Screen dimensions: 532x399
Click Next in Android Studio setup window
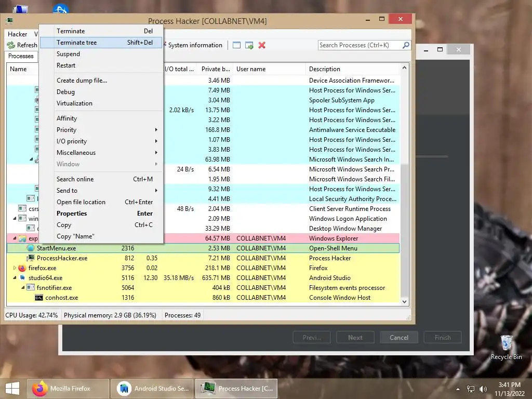tap(355, 338)
